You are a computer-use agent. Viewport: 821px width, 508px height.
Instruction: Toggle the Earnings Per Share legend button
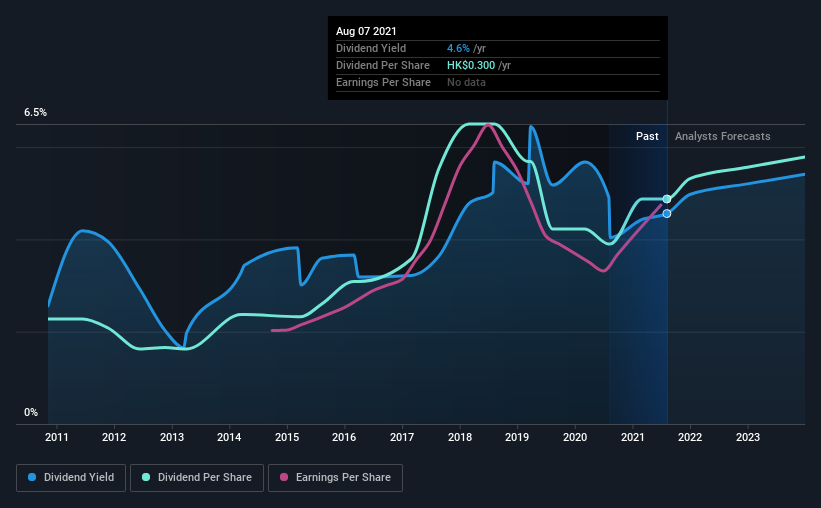click(335, 478)
